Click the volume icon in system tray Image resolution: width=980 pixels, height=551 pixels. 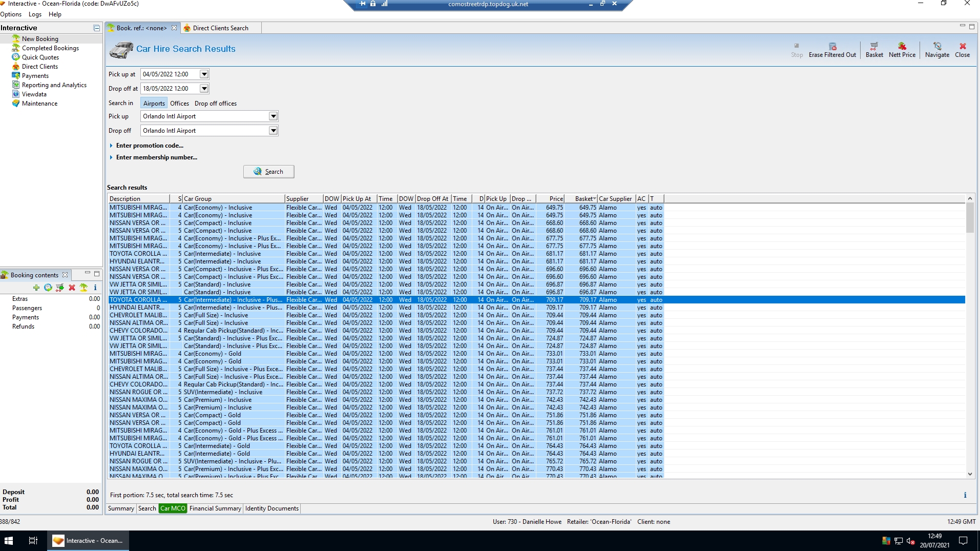click(x=910, y=541)
